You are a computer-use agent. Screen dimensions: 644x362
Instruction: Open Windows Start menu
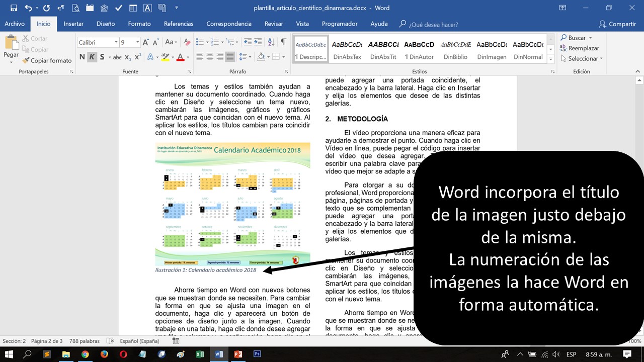point(9,354)
